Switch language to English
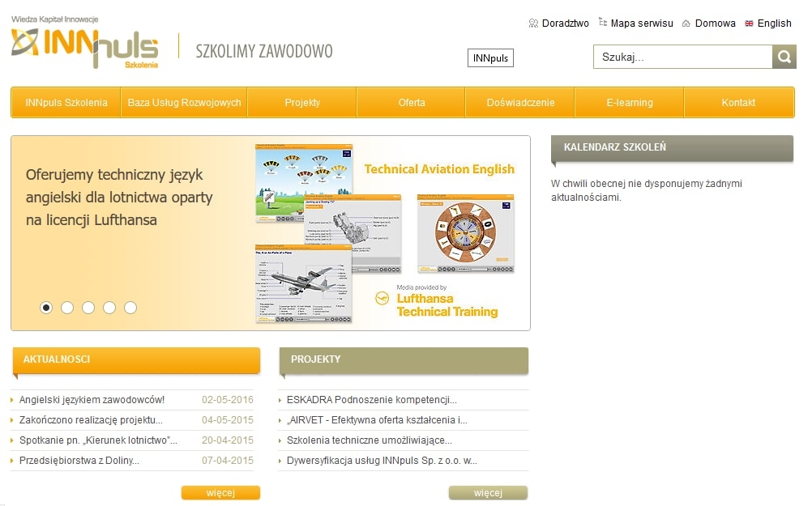The height and width of the screenshot is (506, 812). [x=774, y=23]
